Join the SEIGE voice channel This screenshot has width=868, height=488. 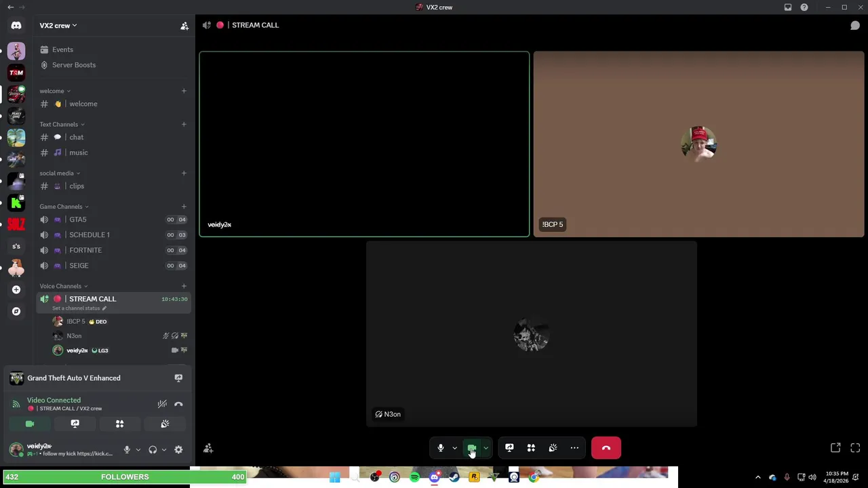[113, 266]
